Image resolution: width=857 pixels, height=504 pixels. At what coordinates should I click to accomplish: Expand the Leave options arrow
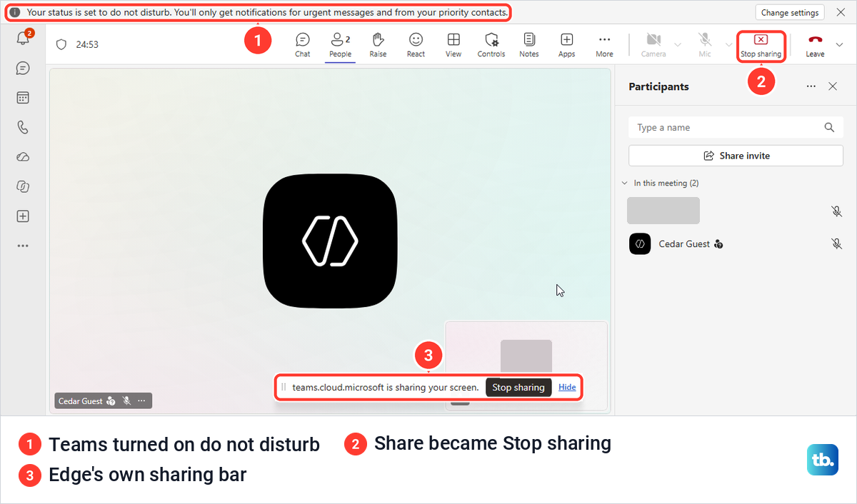point(839,44)
